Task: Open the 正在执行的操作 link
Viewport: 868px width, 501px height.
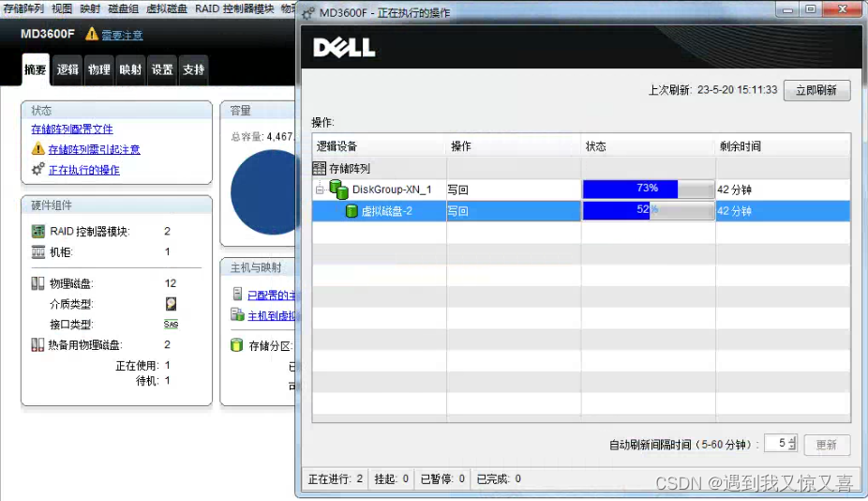Action: pos(84,170)
